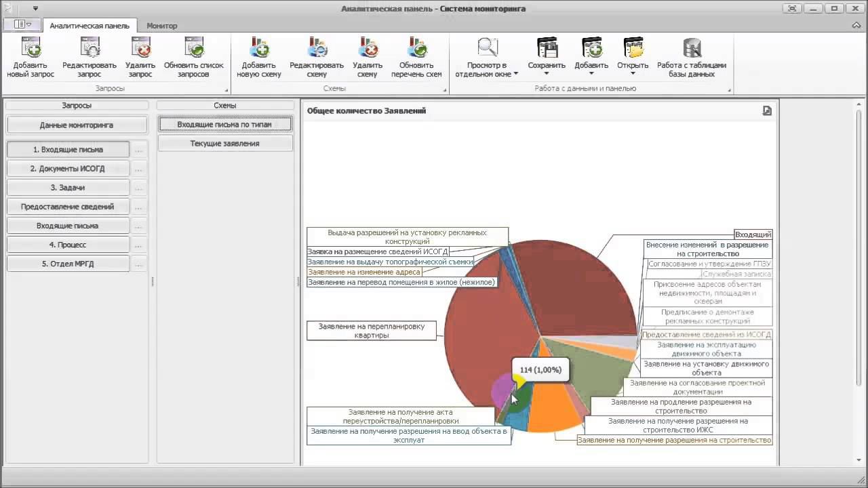Expand the Схемы ribbon group launcher

coord(445,90)
